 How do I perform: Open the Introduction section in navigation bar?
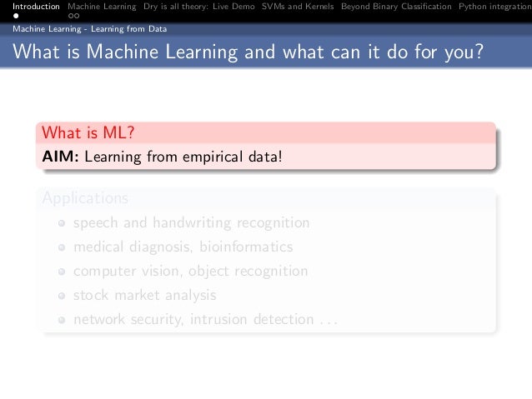point(30,6)
